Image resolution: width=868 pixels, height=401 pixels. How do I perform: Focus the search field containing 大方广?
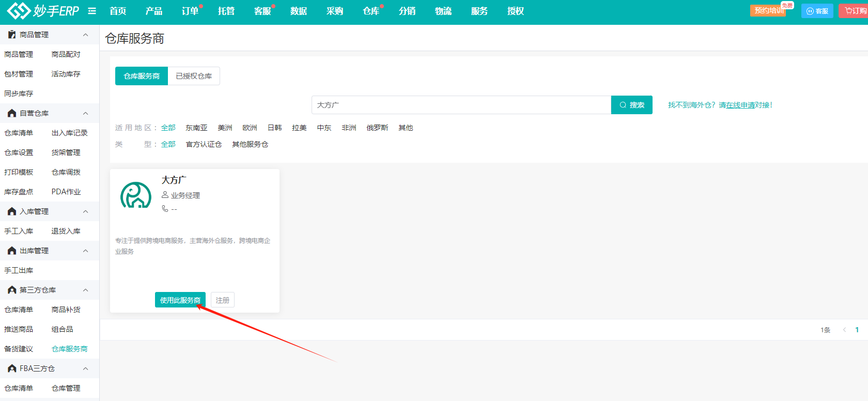point(461,105)
